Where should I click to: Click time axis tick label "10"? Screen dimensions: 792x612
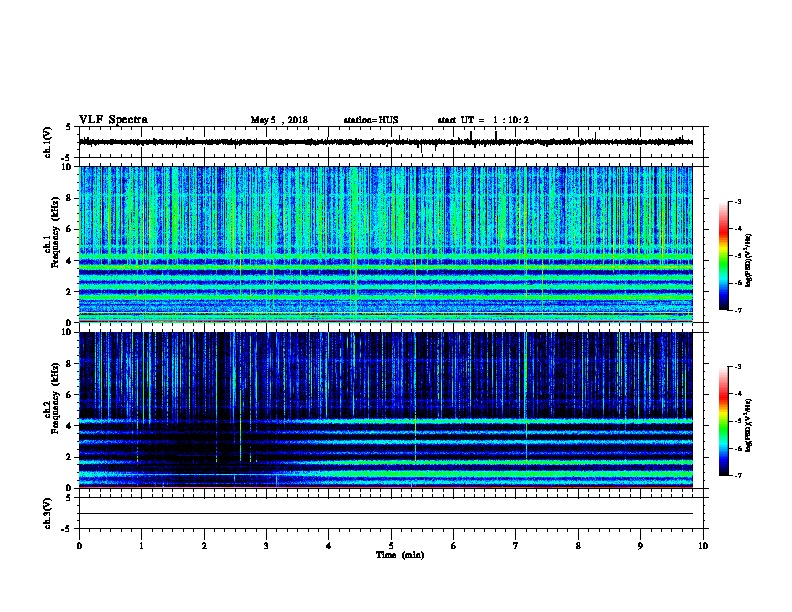tap(703, 546)
